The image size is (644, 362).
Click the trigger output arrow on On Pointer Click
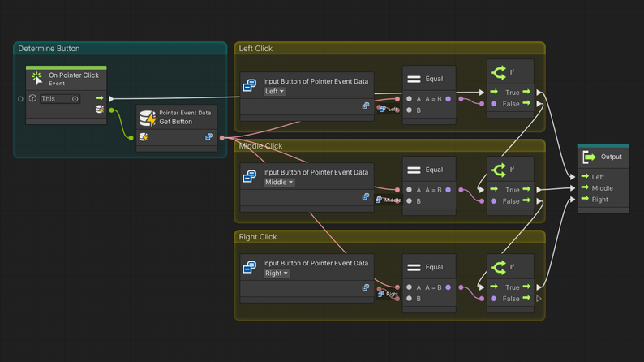[100, 97]
